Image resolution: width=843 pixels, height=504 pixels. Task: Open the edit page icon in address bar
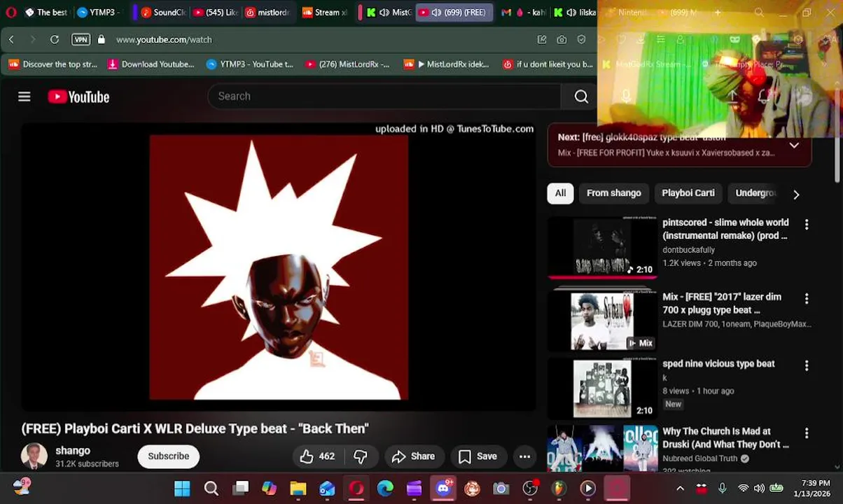(x=542, y=39)
